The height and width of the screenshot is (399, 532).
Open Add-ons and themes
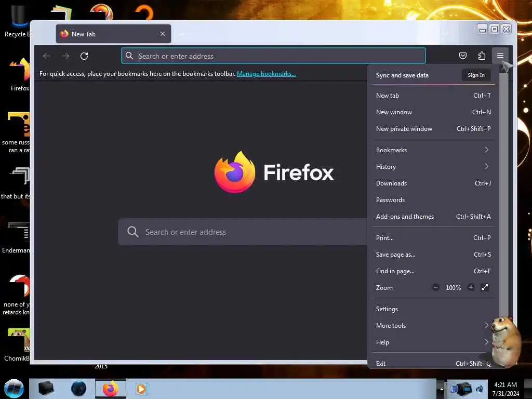(433, 217)
